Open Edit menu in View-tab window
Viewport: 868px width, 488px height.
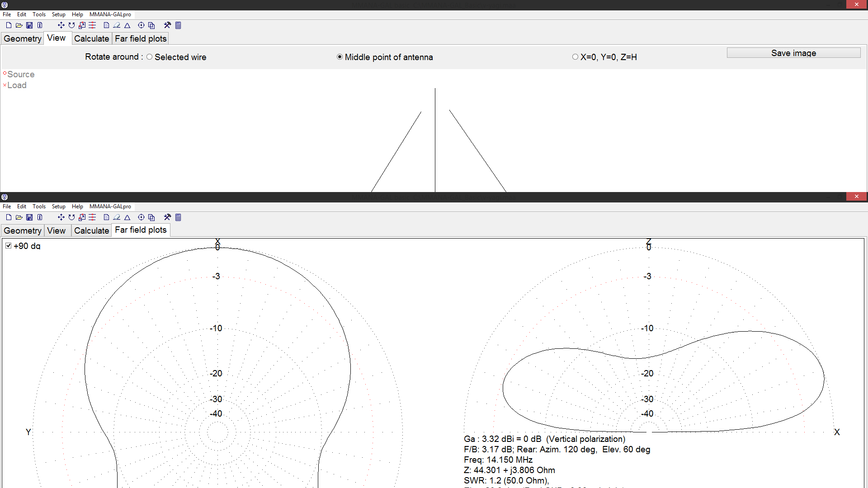click(x=22, y=14)
